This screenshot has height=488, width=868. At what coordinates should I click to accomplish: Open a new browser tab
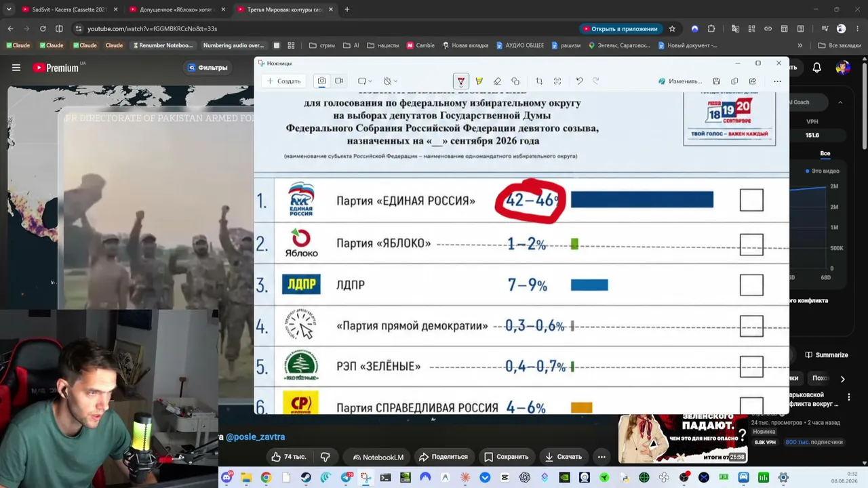(347, 9)
